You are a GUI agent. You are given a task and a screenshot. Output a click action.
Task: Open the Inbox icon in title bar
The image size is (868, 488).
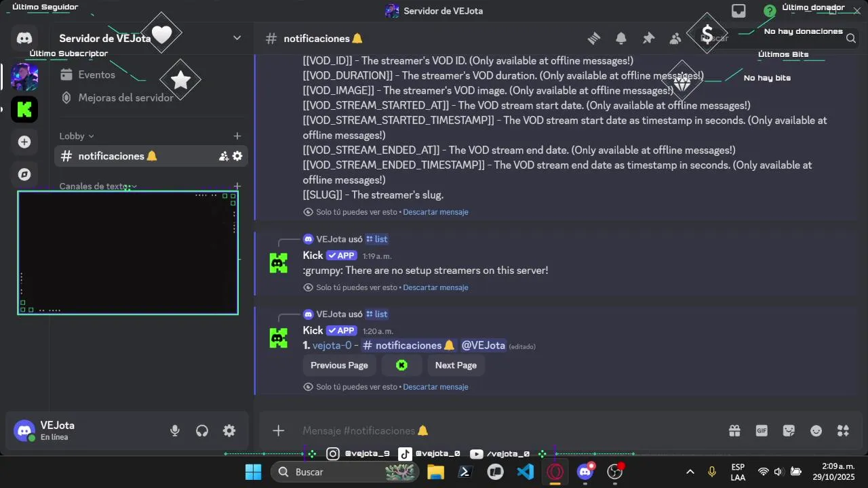(x=738, y=11)
